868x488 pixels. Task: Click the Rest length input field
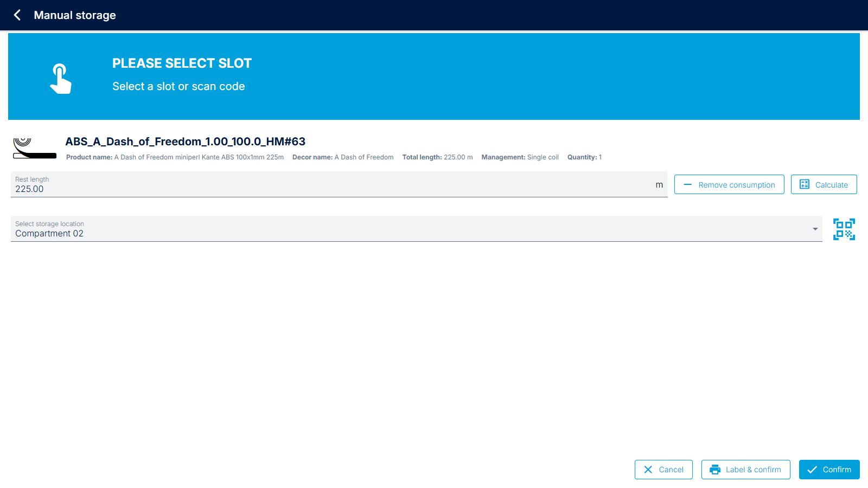click(x=339, y=184)
